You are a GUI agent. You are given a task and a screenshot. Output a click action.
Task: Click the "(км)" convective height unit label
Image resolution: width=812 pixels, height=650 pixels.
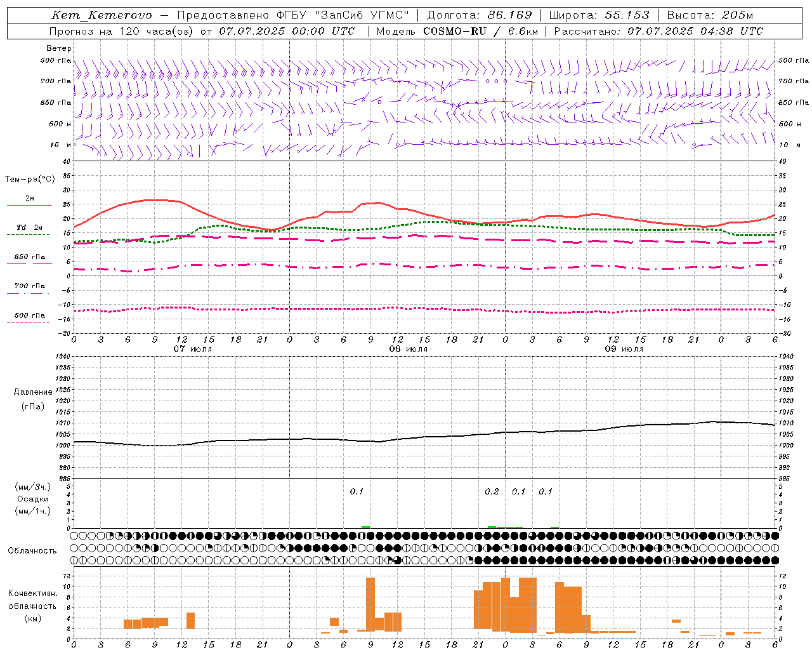[33, 618]
